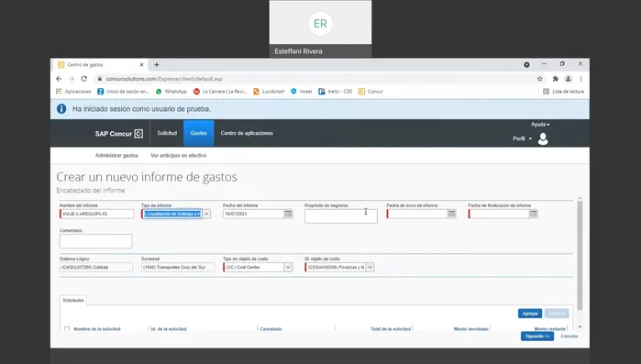Open the trello - CDS bookmark
Image resolution: width=641 pixels, height=364 pixels.
click(x=336, y=92)
